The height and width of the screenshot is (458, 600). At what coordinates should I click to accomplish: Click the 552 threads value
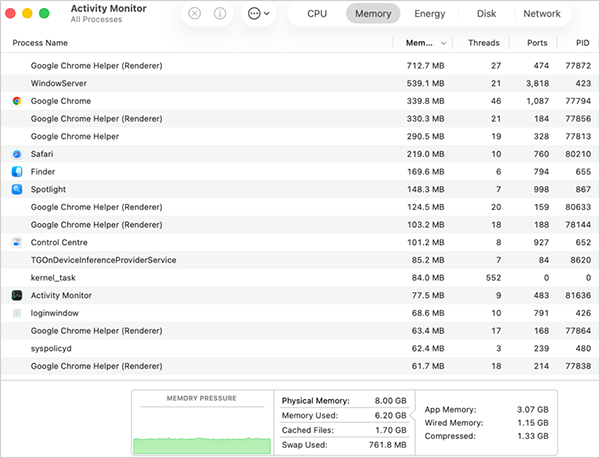point(493,278)
